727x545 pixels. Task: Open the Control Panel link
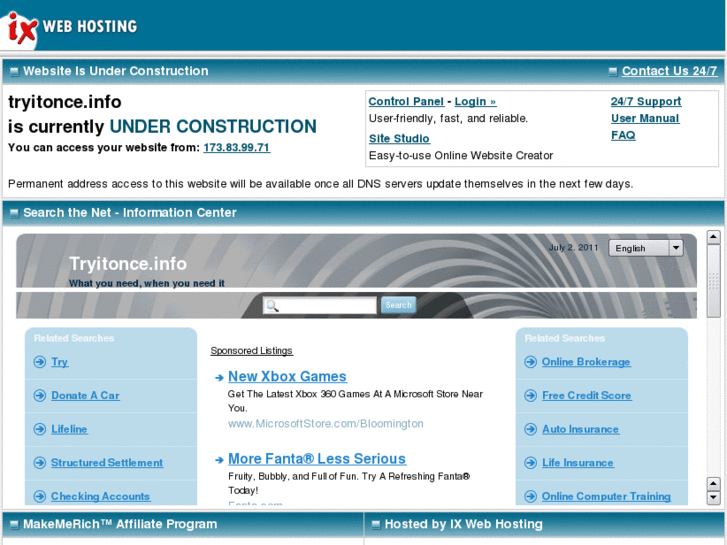pos(406,102)
